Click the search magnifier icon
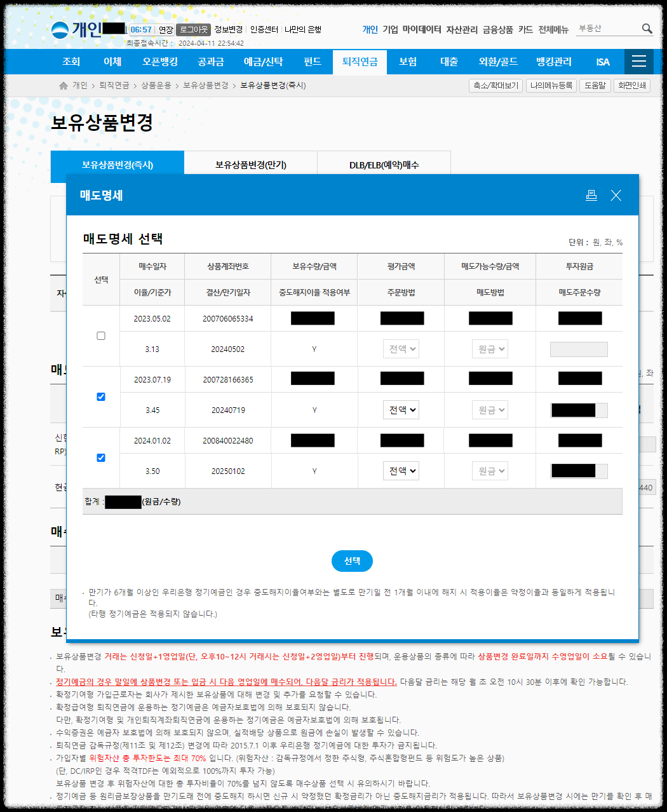 coord(647,29)
